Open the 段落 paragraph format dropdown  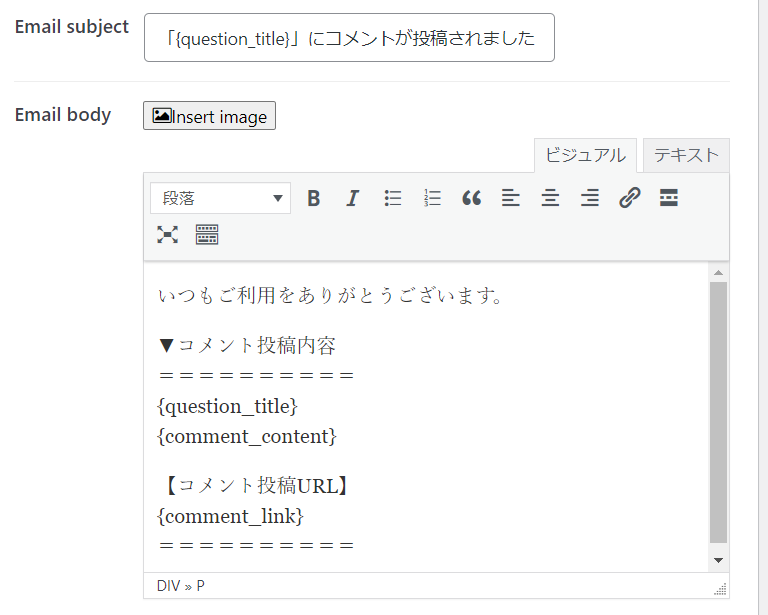pyautogui.click(x=221, y=198)
